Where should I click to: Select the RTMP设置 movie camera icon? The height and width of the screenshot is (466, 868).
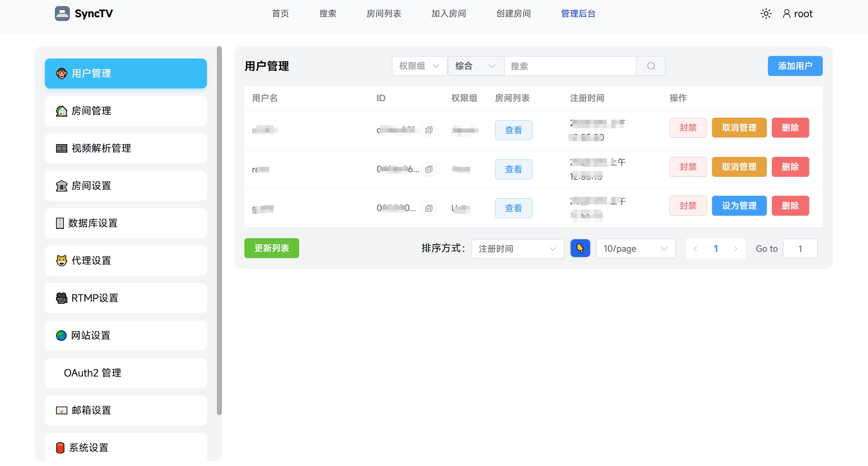click(61, 298)
